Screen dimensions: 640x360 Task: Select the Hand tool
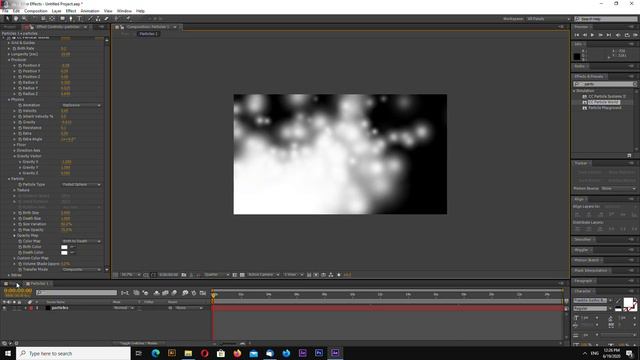coord(16,19)
